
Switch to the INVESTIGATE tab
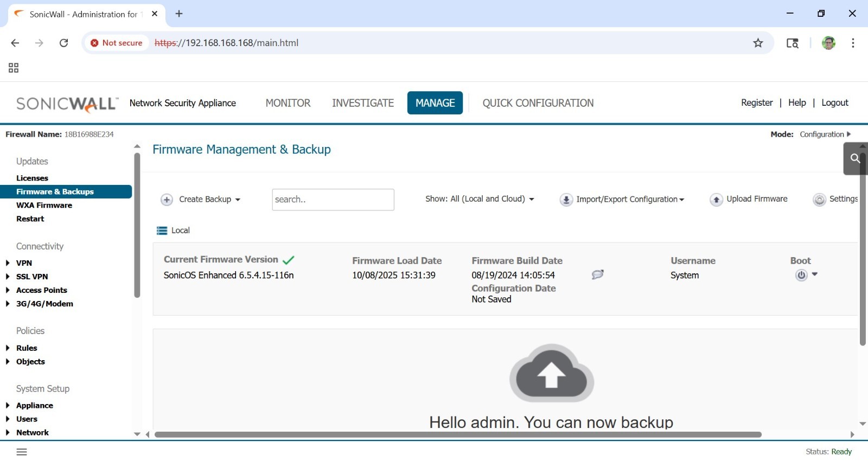pos(363,103)
